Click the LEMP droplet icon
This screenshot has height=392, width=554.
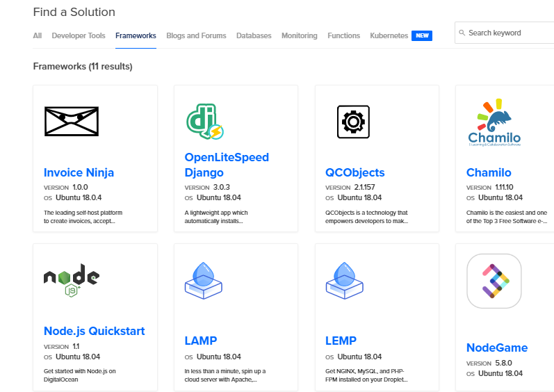tap(345, 280)
